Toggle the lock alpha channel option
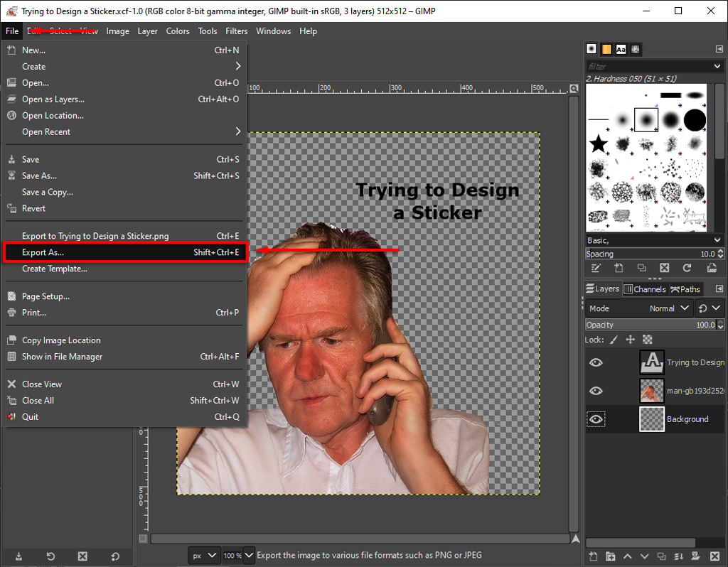The width and height of the screenshot is (728, 567). click(647, 340)
